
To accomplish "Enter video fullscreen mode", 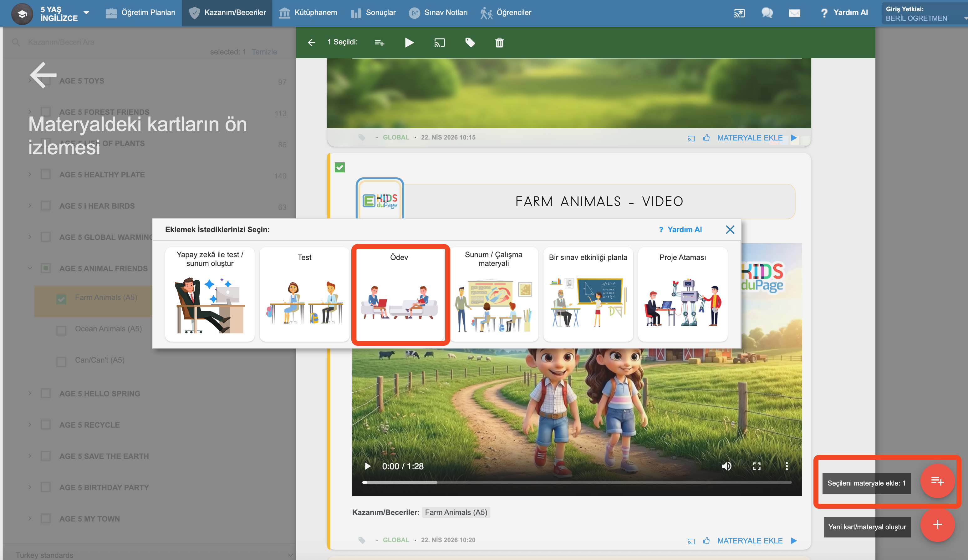I will (x=757, y=466).
